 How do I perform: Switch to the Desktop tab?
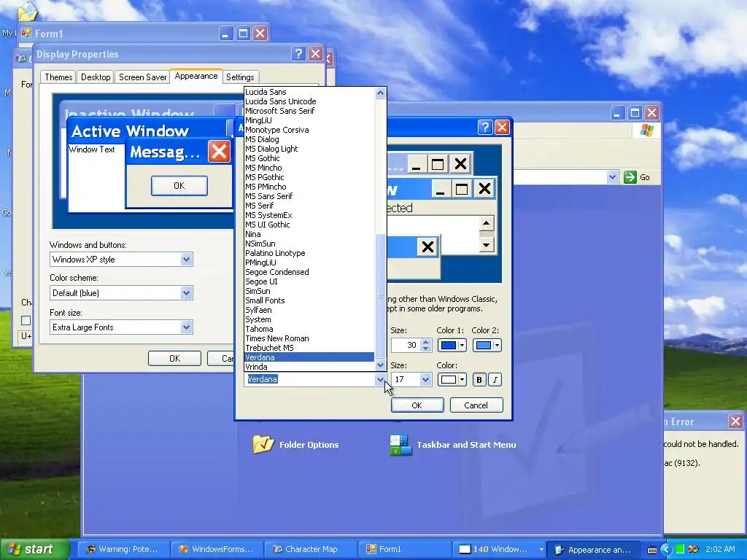(96, 77)
